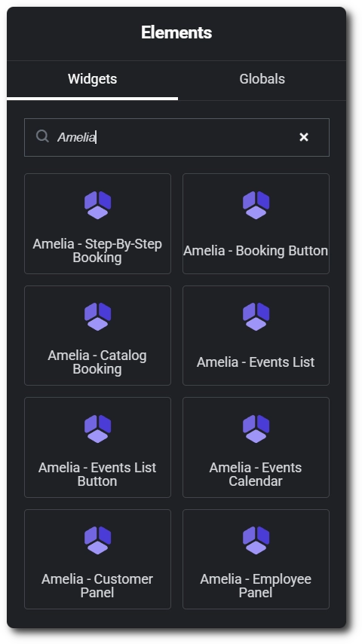Click inside the Amelia search input field
The image size is (362, 644).
point(176,138)
